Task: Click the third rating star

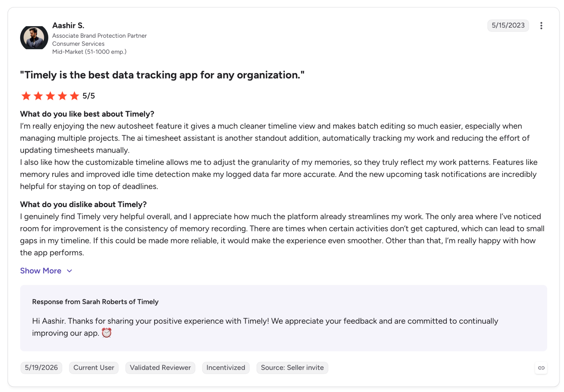Action: point(50,96)
